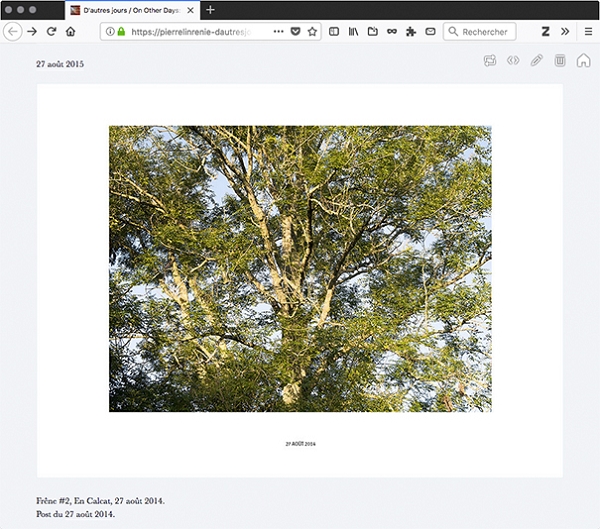Open a new tab with plus button

point(211,9)
